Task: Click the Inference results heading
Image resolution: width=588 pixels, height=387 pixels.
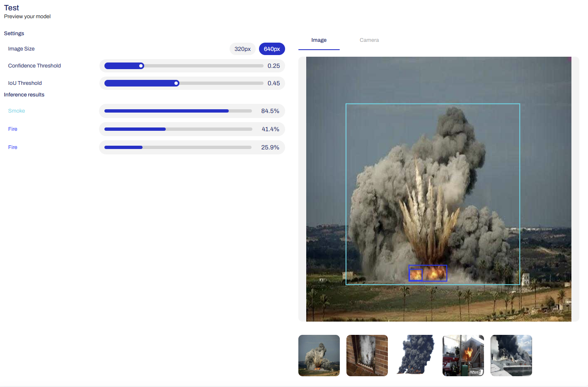Action: click(x=24, y=95)
